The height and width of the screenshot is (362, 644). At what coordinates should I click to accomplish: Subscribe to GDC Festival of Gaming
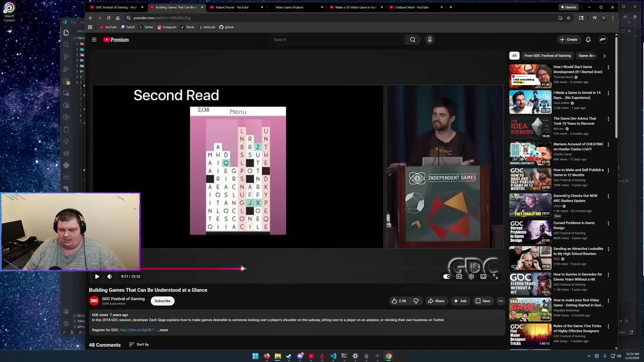pos(163,301)
